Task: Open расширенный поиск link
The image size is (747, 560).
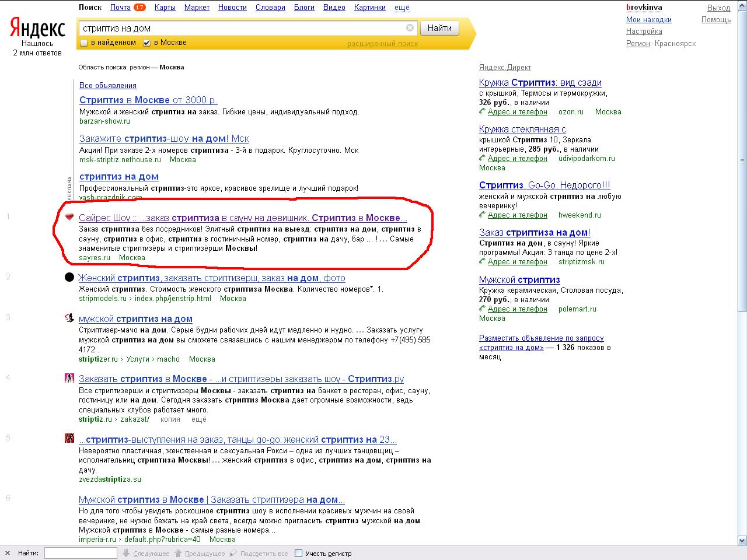Action: pyautogui.click(x=382, y=44)
